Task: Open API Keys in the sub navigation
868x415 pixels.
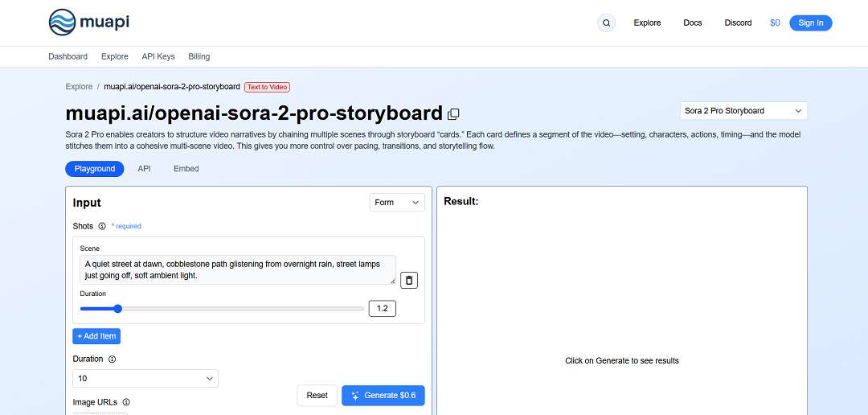Action: tap(158, 56)
